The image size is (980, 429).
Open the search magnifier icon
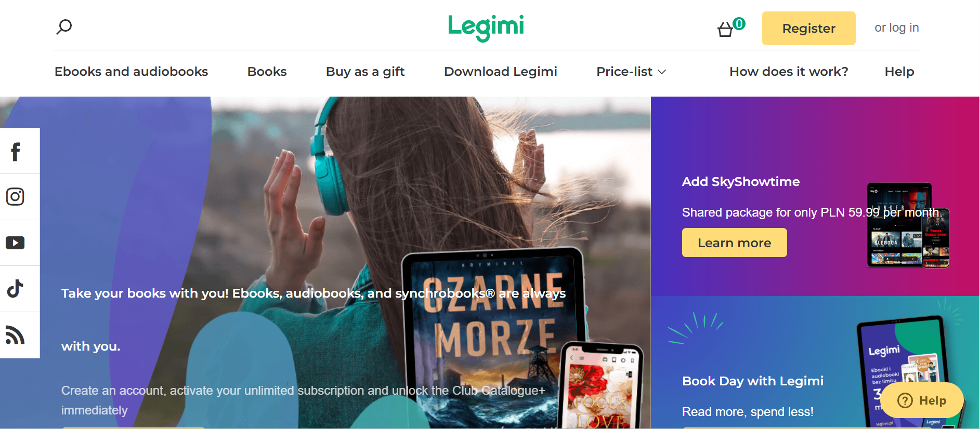pyautogui.click(x=64, y=26)
